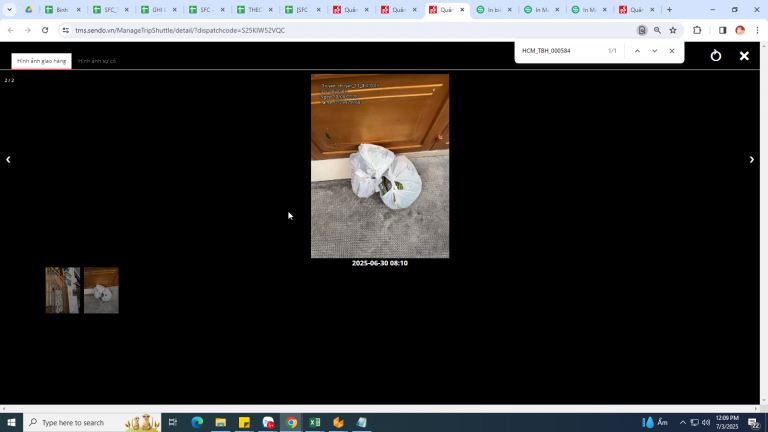768x432 pixels.
Task: Open Chrome three-dot menu
Action: pos(757,30)
